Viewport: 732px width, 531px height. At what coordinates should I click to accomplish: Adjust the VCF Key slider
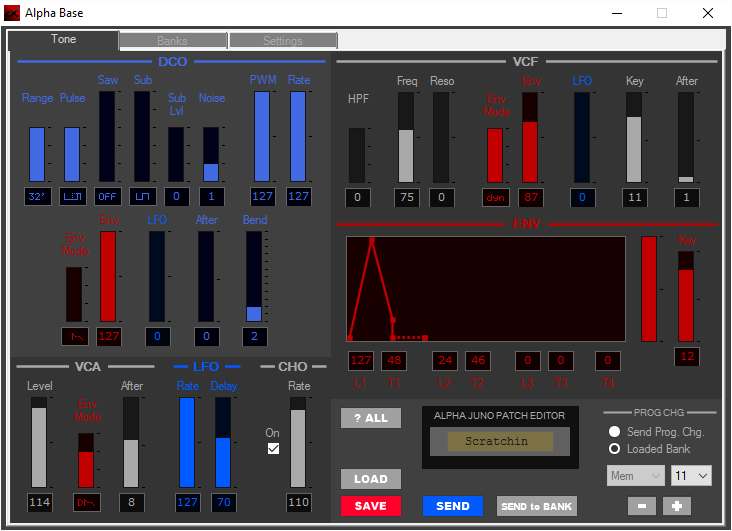click(x=634, y=137)
